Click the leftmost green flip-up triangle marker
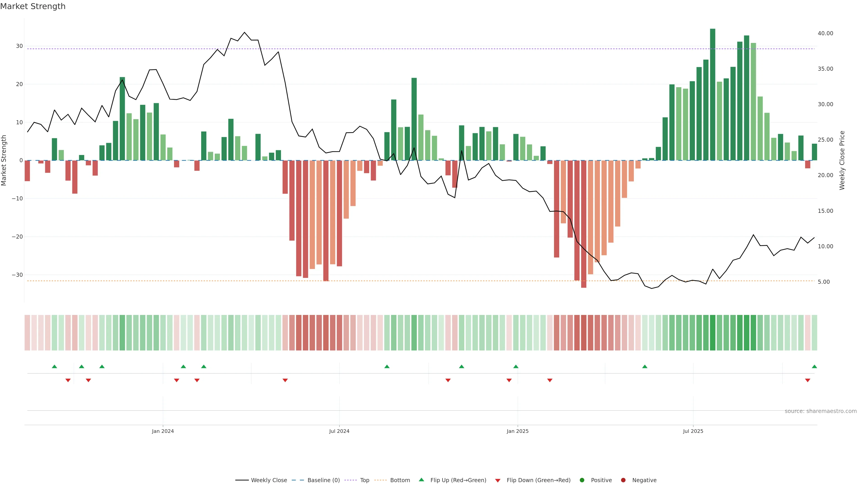The image size is (868, 488). pyautogui.click(x=54, y=366)
